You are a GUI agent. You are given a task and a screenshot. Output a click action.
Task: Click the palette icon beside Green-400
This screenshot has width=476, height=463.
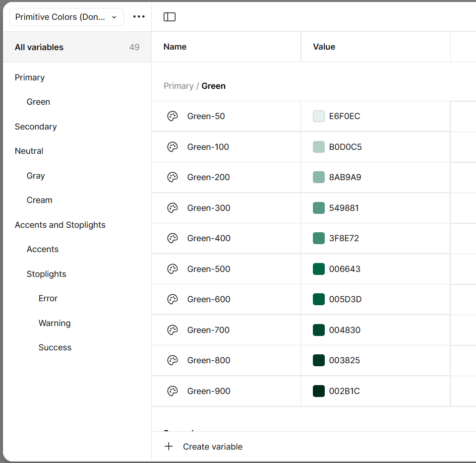point(172,238)
